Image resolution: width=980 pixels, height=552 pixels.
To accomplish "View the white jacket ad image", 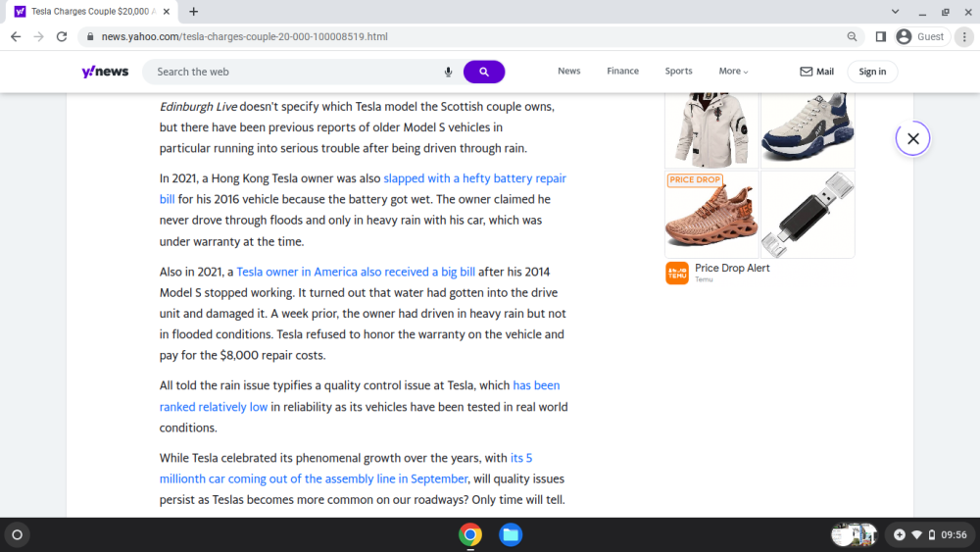I will 711,130.
